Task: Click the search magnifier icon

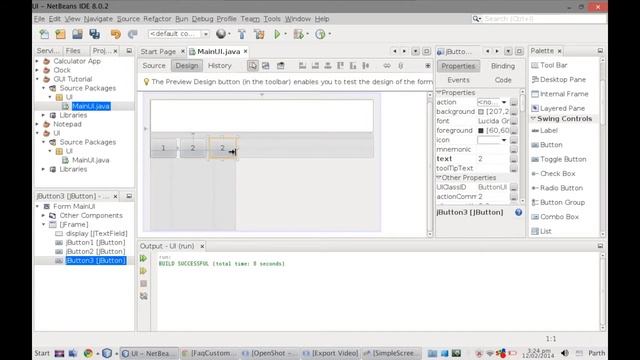Action: tap(476, 19)
